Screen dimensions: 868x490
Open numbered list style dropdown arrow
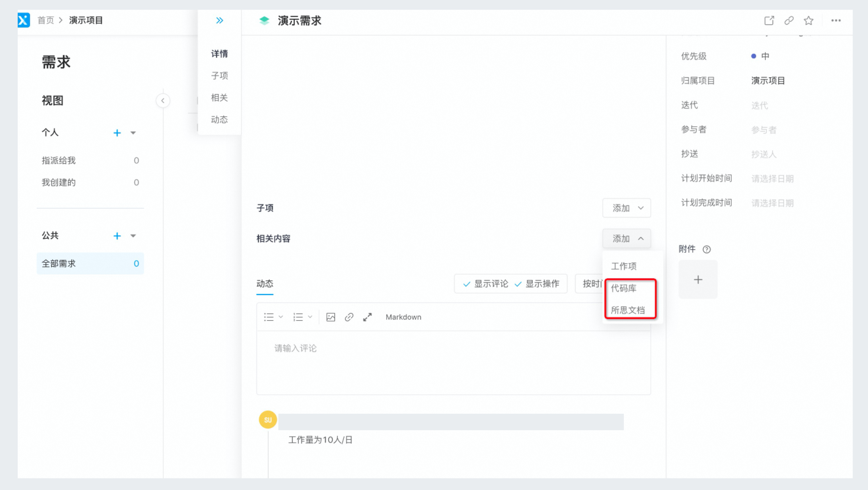[310, 317]
